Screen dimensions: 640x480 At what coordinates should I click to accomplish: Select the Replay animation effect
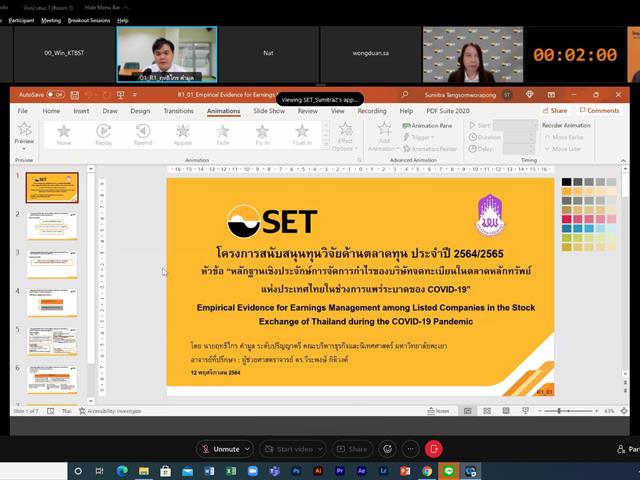[103, 135]
